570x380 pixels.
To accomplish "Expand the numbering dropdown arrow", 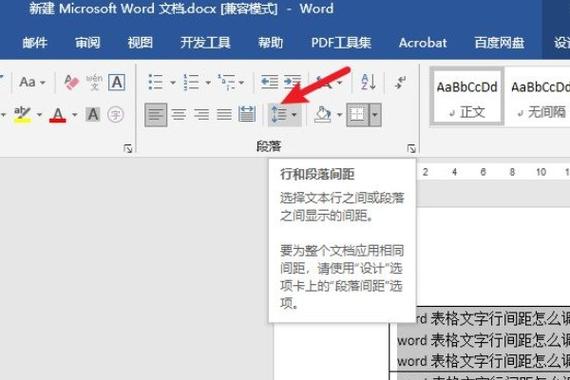I will [208, 83].
